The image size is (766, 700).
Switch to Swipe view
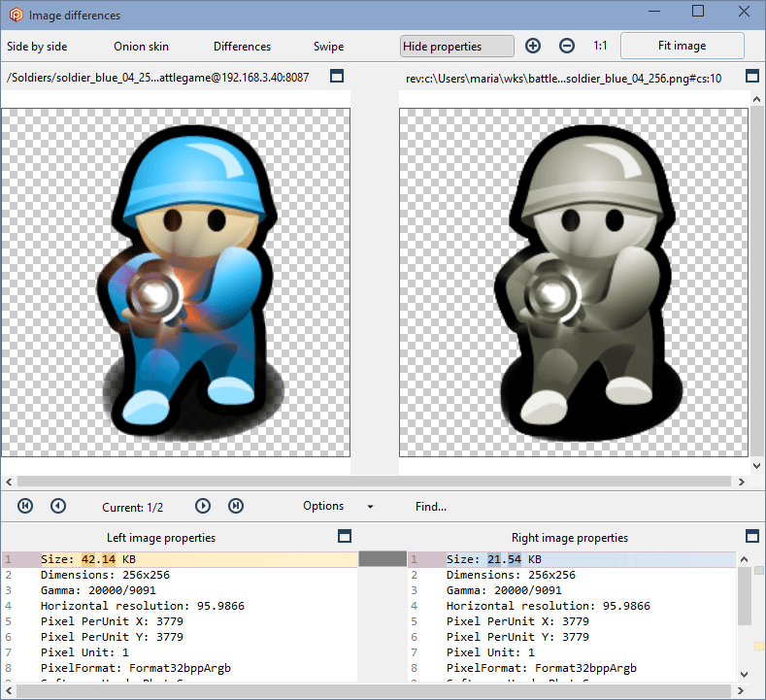click(x=328, y=47)
